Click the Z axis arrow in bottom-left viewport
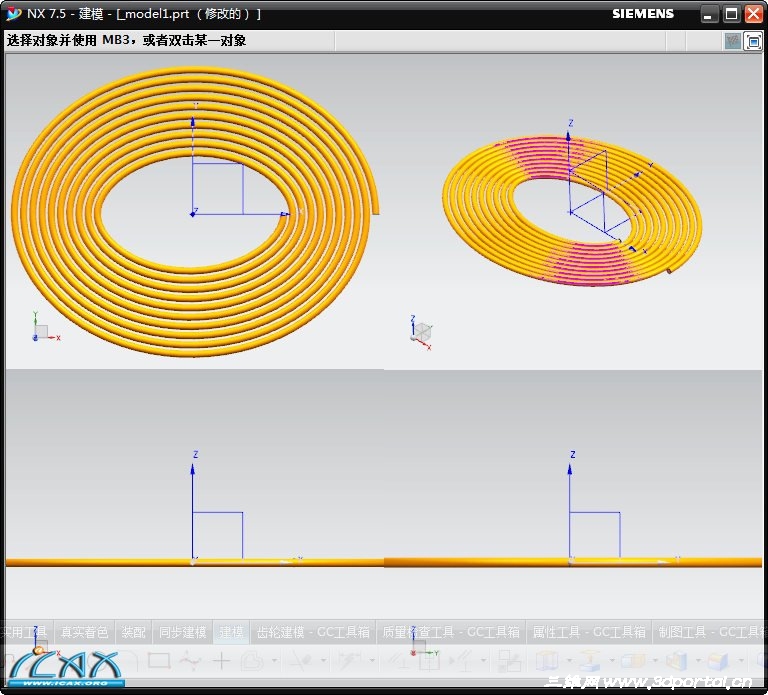The width and height of the screenshot is (768, 695). 192,470
